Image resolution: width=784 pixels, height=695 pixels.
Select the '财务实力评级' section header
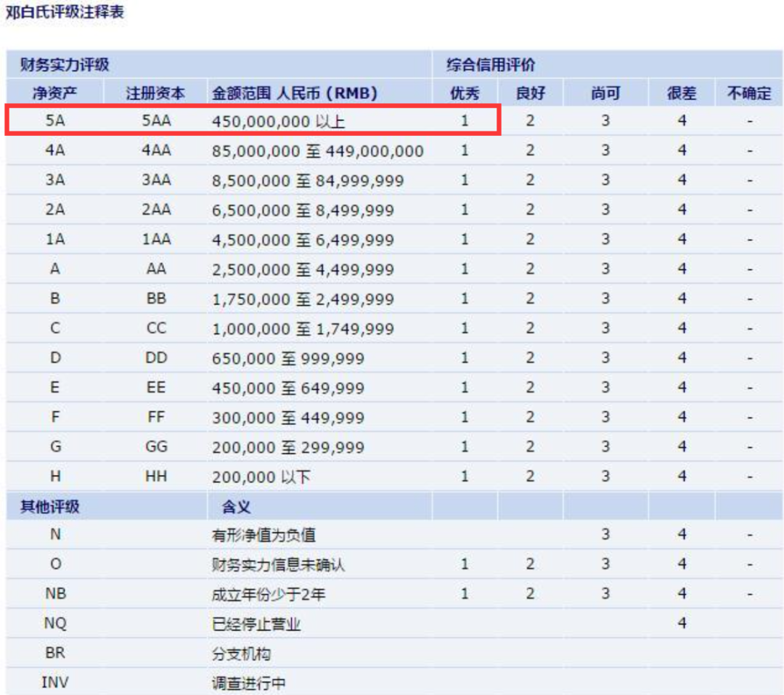[65, 65]
